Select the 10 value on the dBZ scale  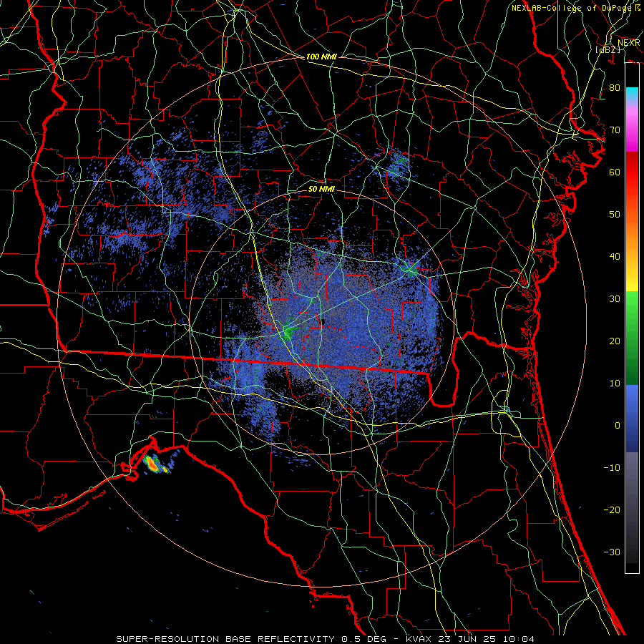tap(615, 384)
